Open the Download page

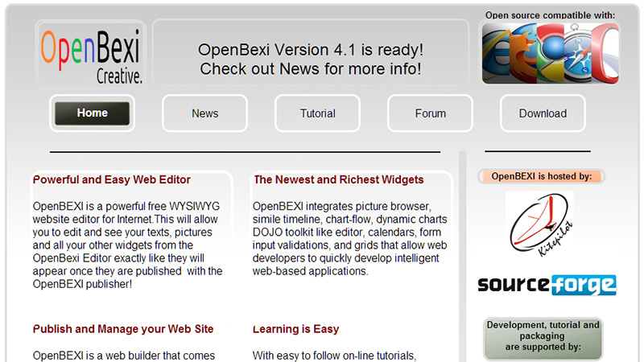[x=543, y=113]
